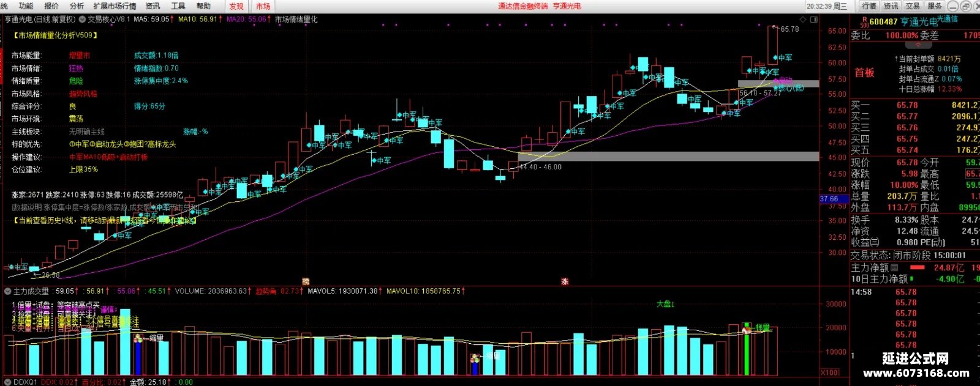This screenshot has width=980, height=386.
Task: Click the X100 volume scale label
Action: (x=829, y=372)
